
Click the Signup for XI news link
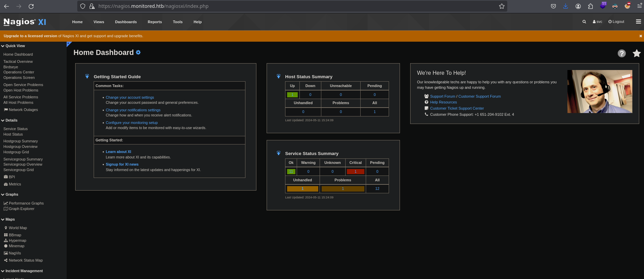[122, 164]
